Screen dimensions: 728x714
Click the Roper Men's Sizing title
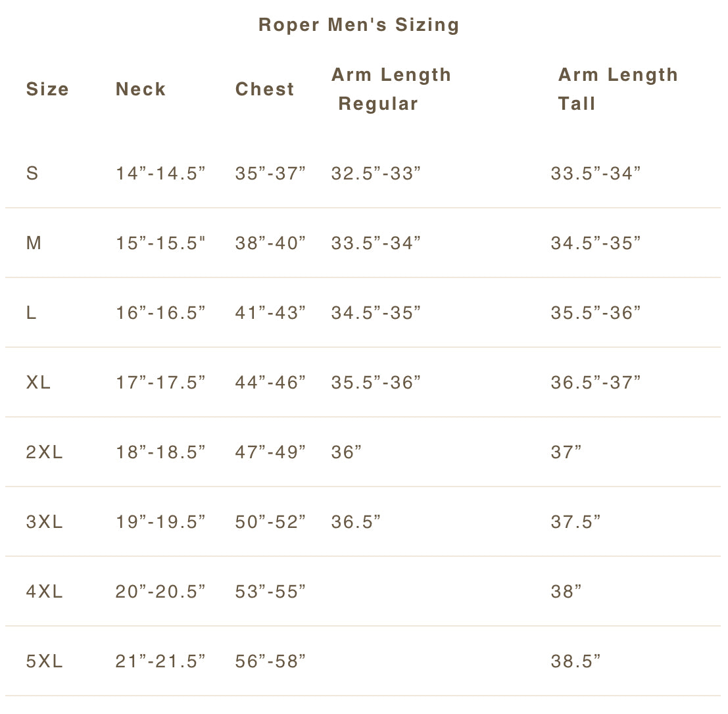click(x=359, y=25)
